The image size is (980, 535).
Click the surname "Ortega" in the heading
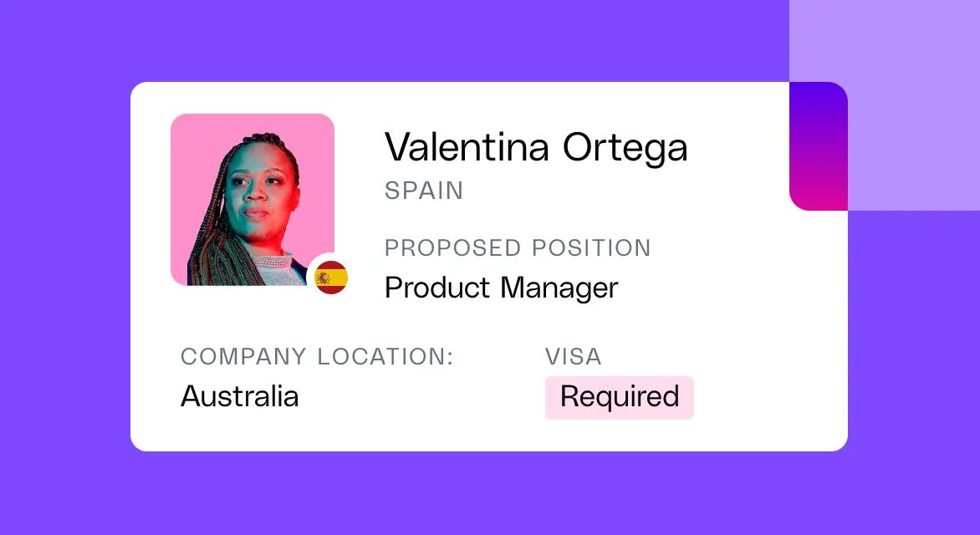pyautogui.click(x=625, y=148)
